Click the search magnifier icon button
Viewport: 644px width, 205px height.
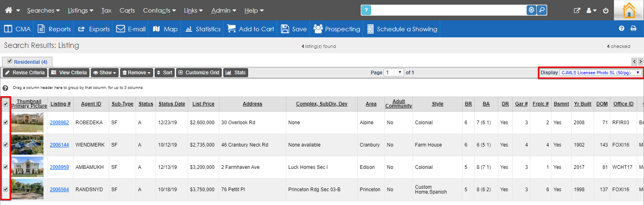click(x=542, y=10)
